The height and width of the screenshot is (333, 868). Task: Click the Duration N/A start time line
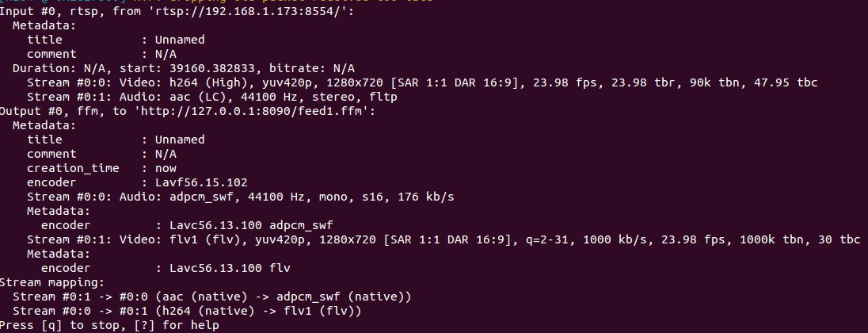tap(184, 68)
